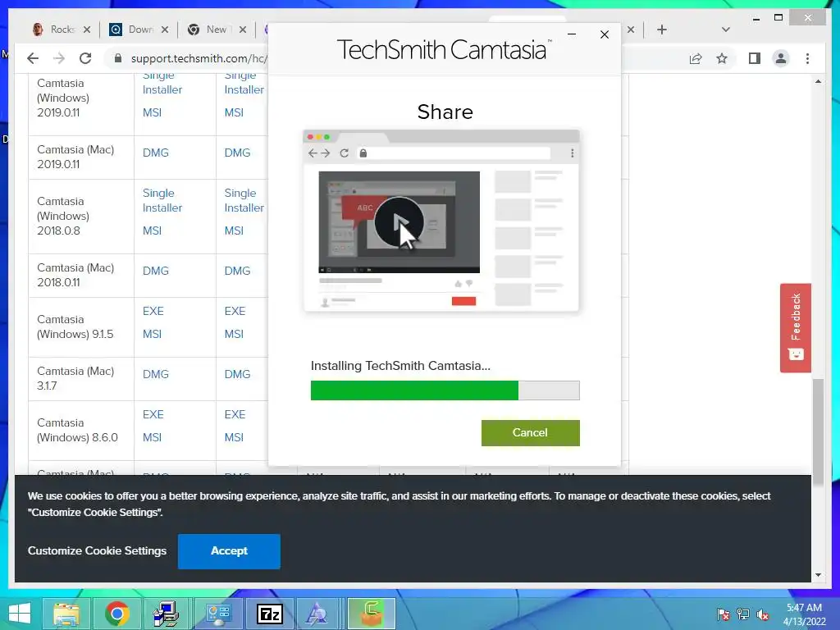Open Chrome profile avatar menu
840x630 pixels.
(781, 58)
